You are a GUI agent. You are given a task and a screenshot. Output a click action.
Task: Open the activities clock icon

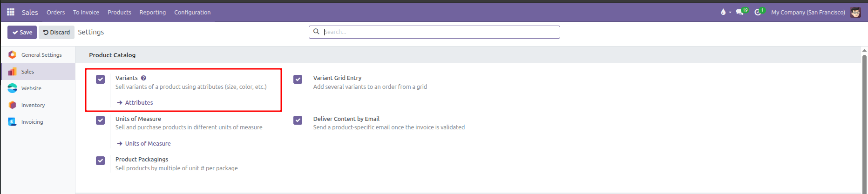point(758,12)
